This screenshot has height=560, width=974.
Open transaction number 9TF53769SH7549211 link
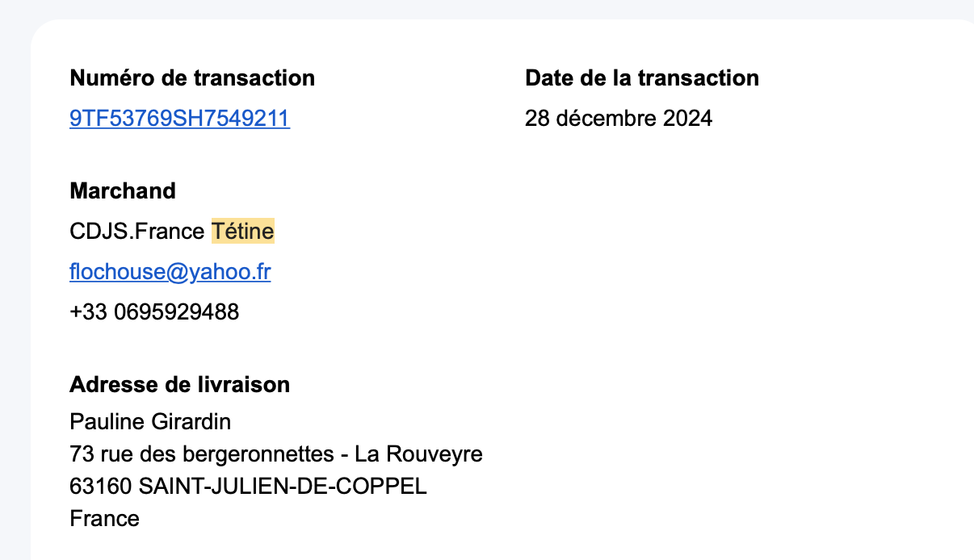coord(179,119)
